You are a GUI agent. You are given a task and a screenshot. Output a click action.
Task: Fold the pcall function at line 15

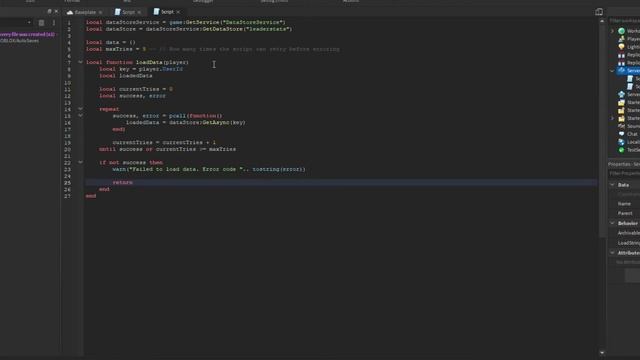80,116
